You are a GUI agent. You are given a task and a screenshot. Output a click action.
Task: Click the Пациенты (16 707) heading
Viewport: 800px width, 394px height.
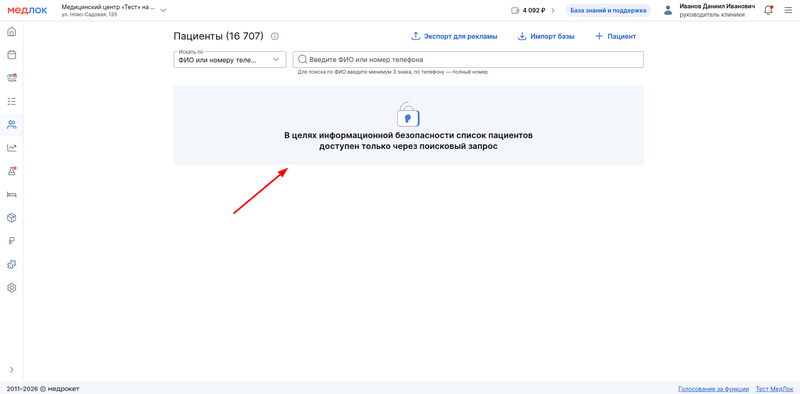click(x=218, y=36)
